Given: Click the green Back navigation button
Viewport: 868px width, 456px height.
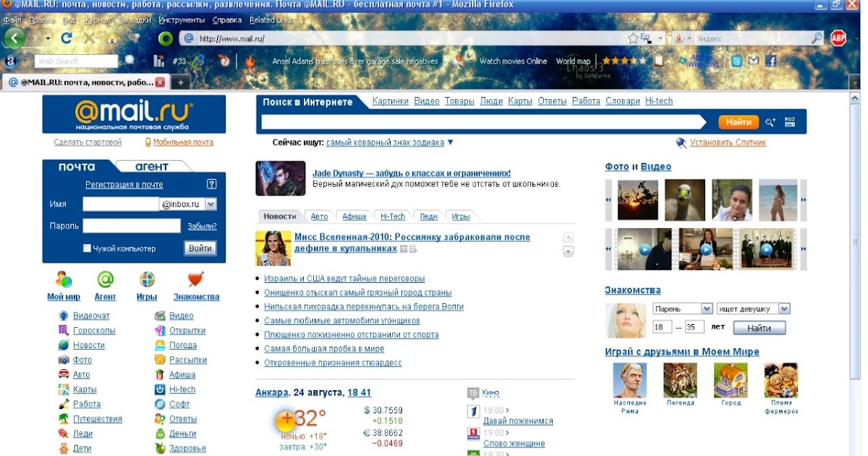Looking at the screenshot, I should (x=14, y=38).
